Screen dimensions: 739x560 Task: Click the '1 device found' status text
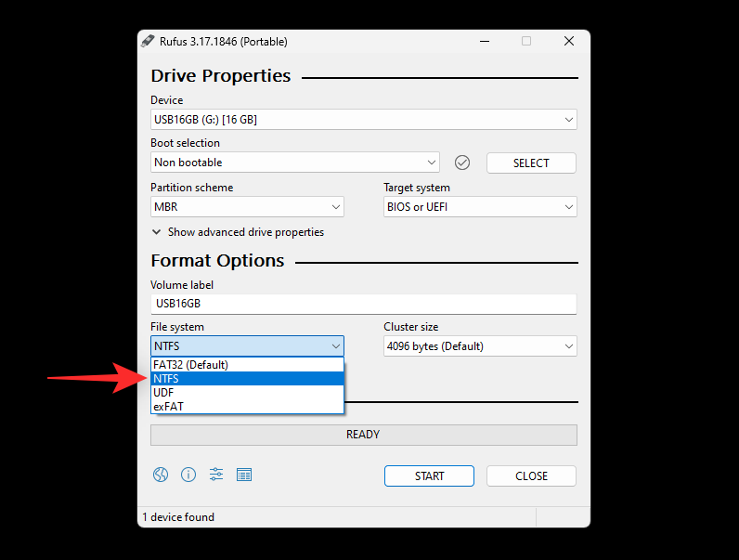click(x=178, y=517)
